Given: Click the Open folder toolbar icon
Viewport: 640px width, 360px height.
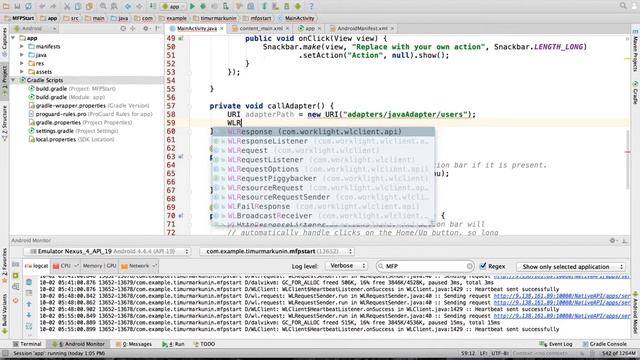Looking at the screenshot, I should 6,7.
